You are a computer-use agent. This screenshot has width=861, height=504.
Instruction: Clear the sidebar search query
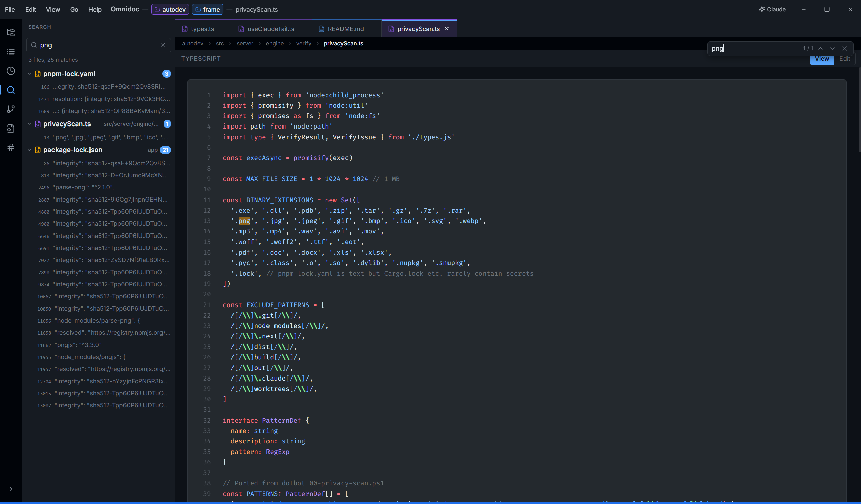(x=163, y=45)
